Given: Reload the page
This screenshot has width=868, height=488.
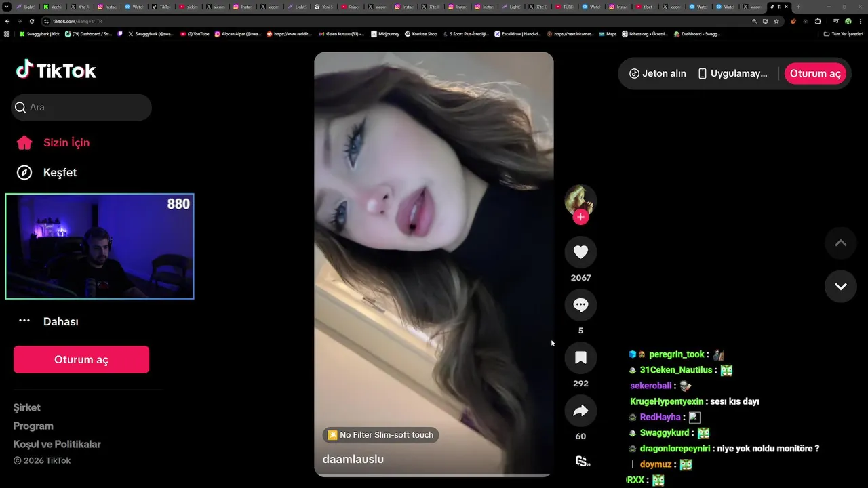Looking at the screenshot, I should click(x=31, y=21).
